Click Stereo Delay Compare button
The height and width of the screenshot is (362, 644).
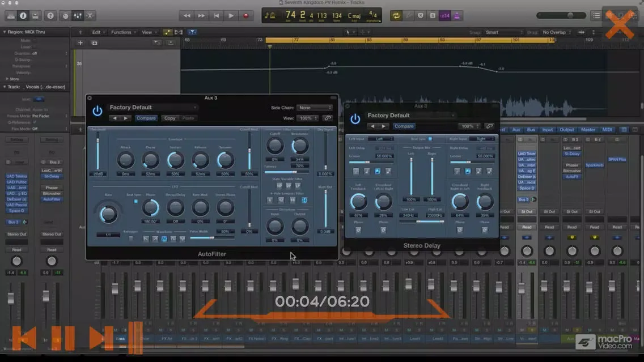pos(404,126)
